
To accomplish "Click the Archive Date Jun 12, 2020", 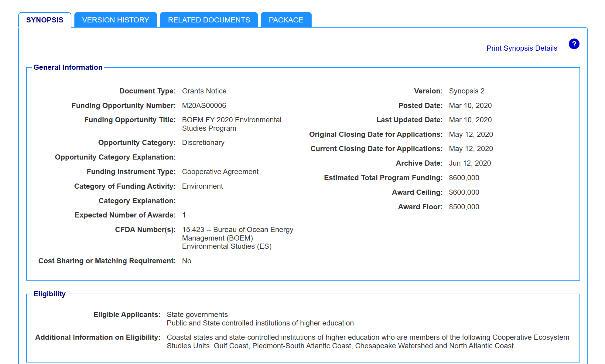I will point(470,163).
